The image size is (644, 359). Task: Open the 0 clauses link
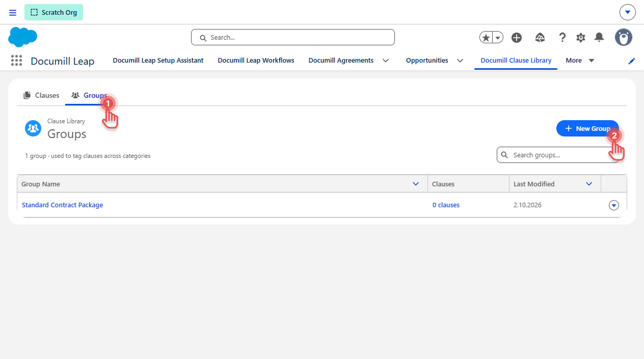tap(446, 205)
